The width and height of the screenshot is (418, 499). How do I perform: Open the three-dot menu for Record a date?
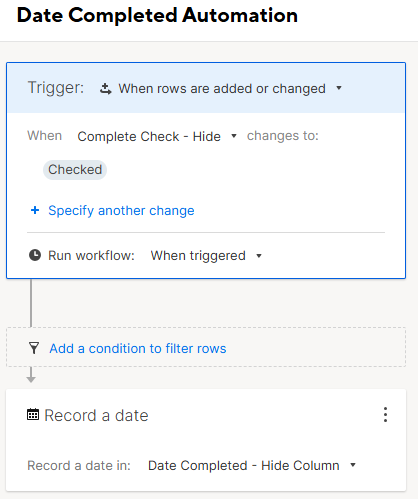pos(385,415)
